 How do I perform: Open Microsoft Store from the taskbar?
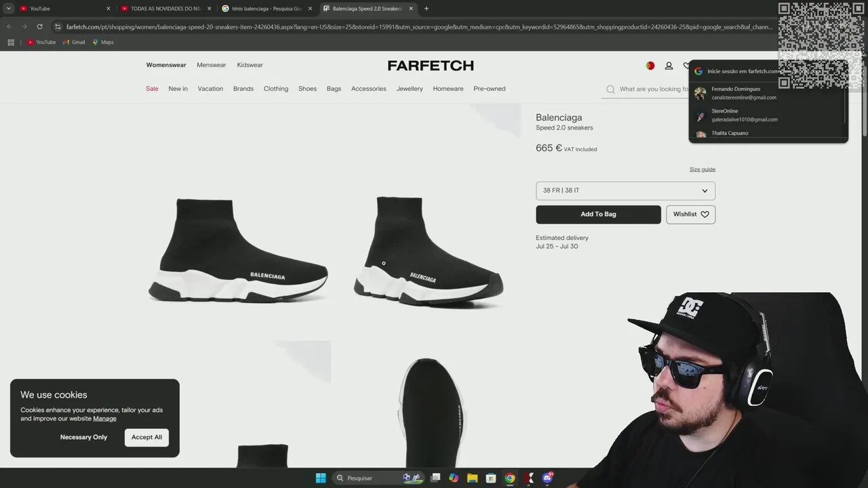(491, 478)
